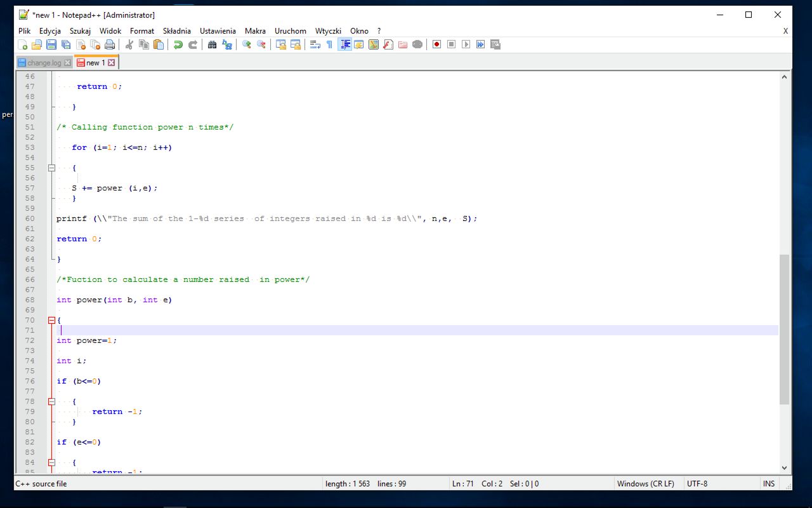Open the Składnia menu
The width and height of the screenshot is (812, 508).
tap(176, 30)
